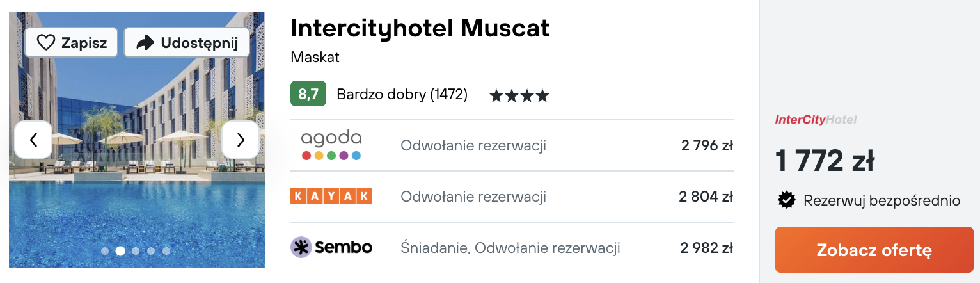Click the Sembo logo
980x283 pixels.
331,247
